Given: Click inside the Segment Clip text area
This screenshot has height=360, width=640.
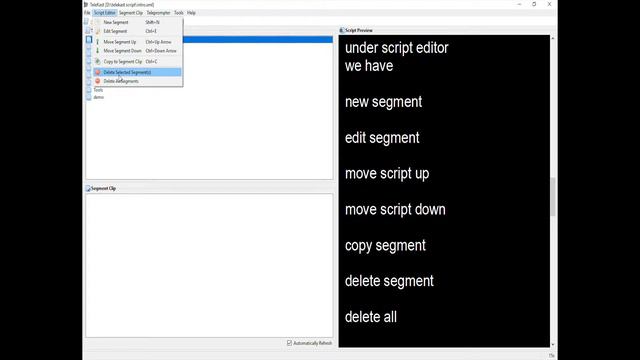Looking at the screenshot, I should point(209,265).
